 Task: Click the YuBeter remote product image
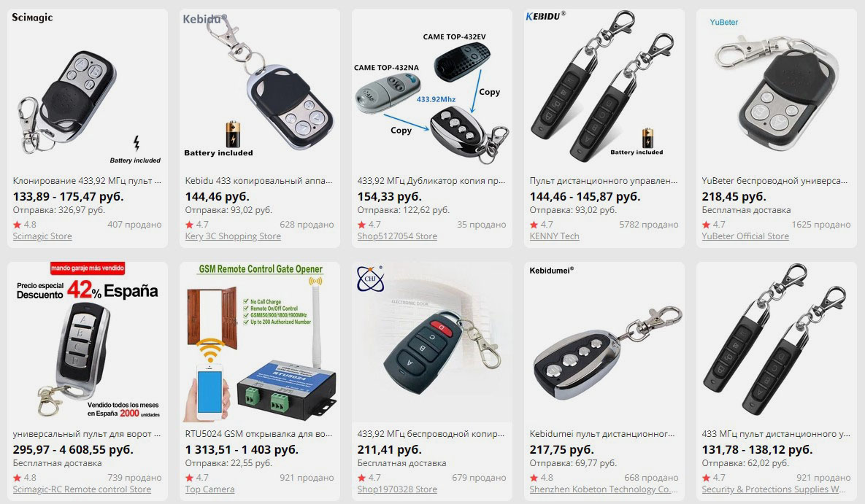coord(776,89)
